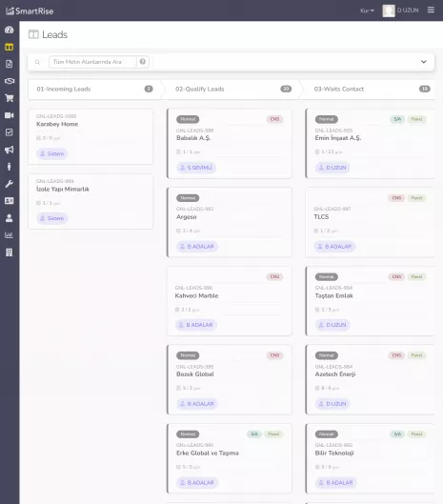Open the chart reports sidebar icon
The width and height of the screenshot is (443, 504).
click(x=10, y=235)
